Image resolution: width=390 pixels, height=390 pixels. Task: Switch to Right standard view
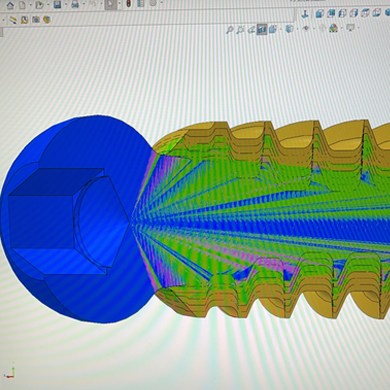[x=354, y=13]
